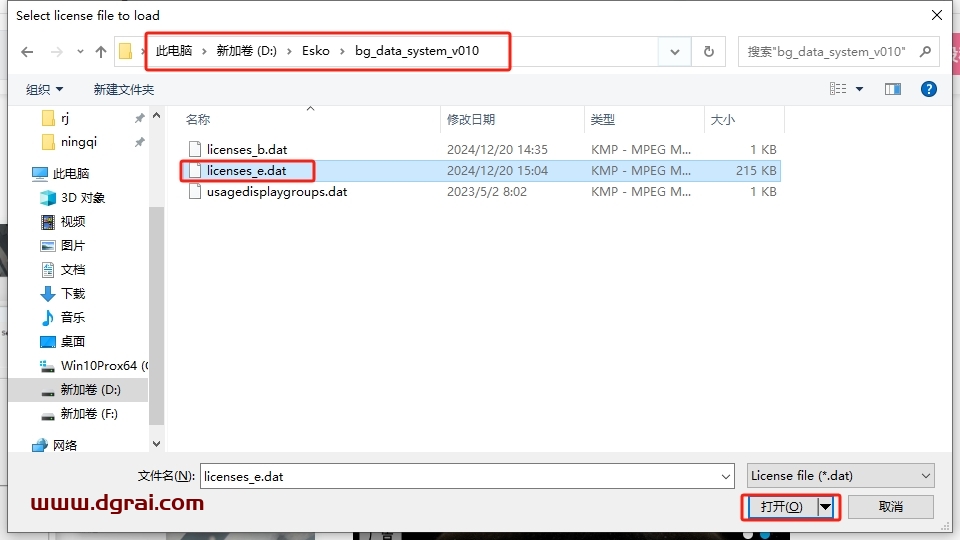Select the licenses_b.dat file
Screen dimensions: 960x540
[x=247, y=150]
